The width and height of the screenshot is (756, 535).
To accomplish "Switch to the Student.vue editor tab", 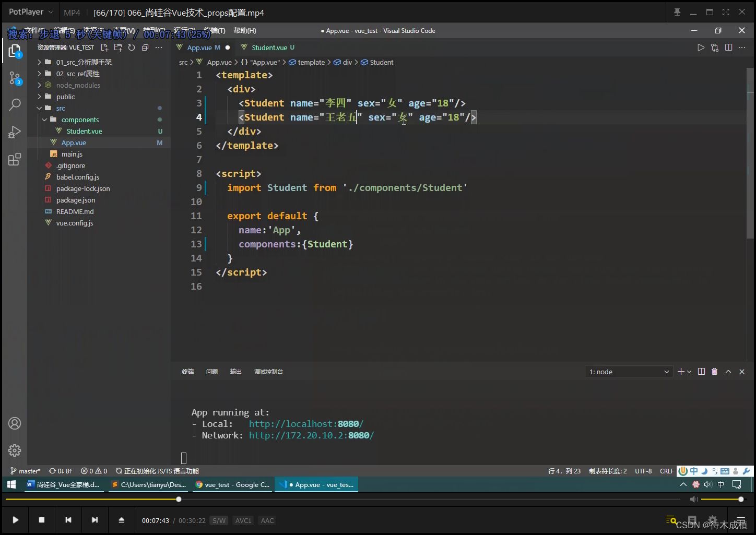I will click(268, 47).
